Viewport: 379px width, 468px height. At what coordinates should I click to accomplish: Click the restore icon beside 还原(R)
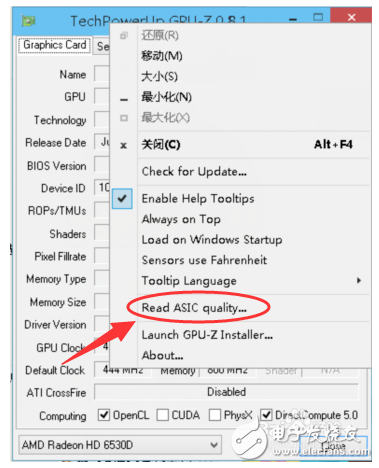[x=124, y=35]
